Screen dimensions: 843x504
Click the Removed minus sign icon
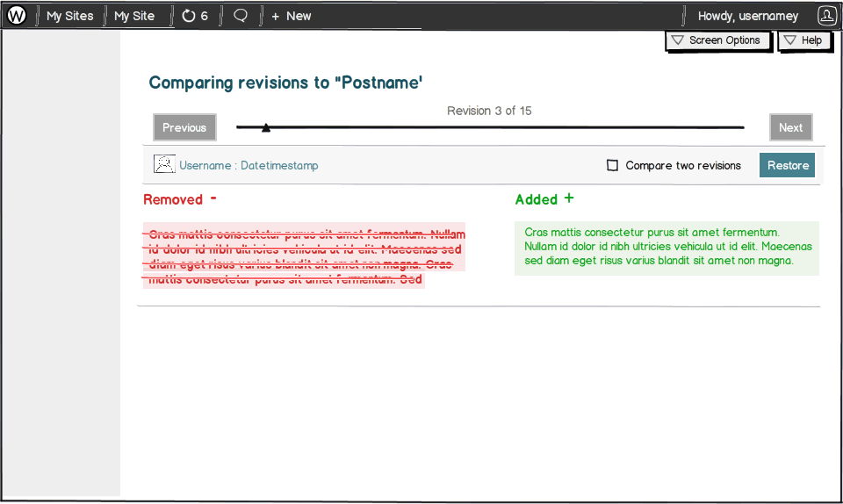pyautogui.click(x=213, y=198)
